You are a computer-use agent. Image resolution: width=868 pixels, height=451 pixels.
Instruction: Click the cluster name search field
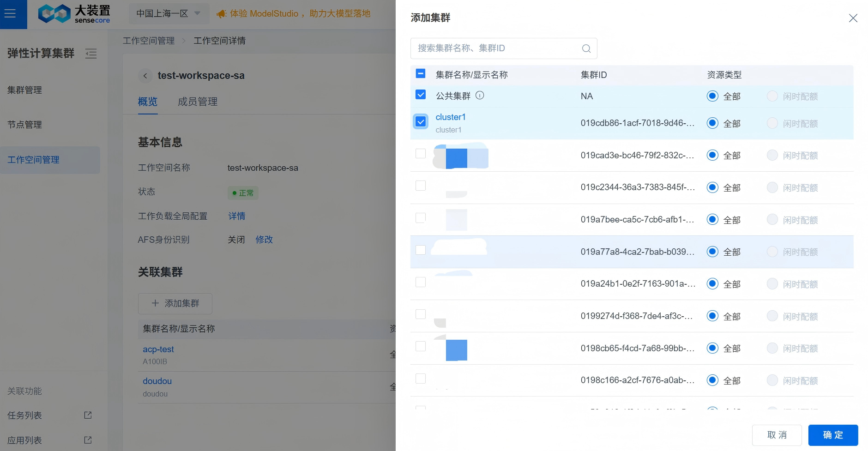coord(496,48)
